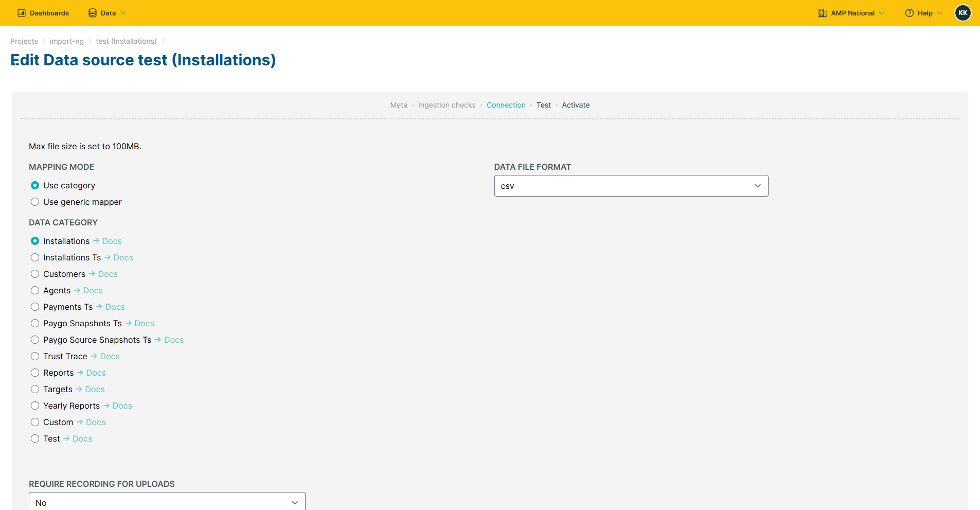Click the Dashboards chart icon

point(22,13)
